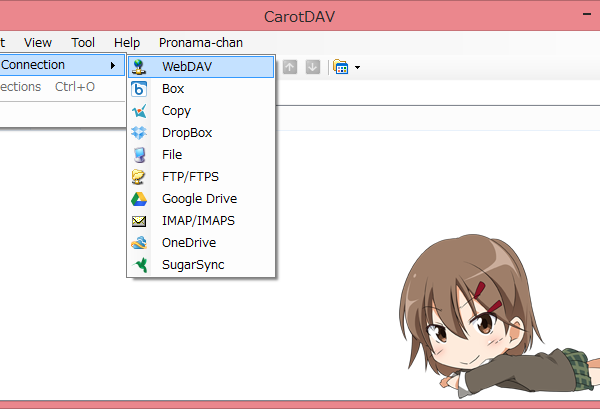Click the OneDrive cloud icon
The height and width of the screenshot is (409, 600).
click(139, 243)
